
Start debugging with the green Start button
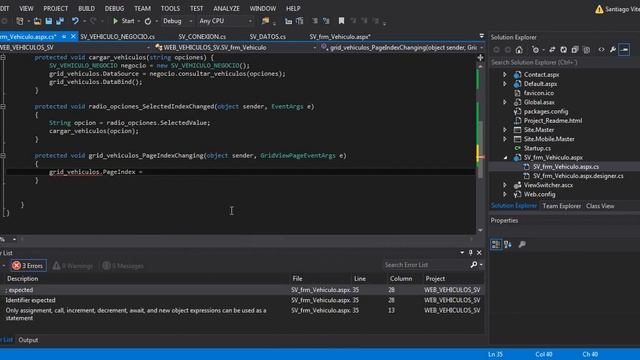coord(123,21)
